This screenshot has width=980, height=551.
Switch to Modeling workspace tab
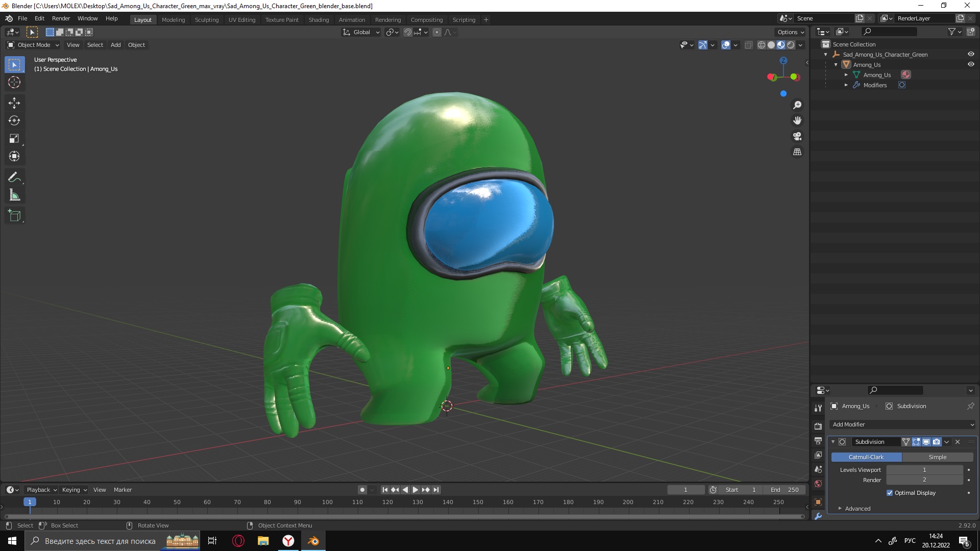pyautogui.click(x=173, y=20)
